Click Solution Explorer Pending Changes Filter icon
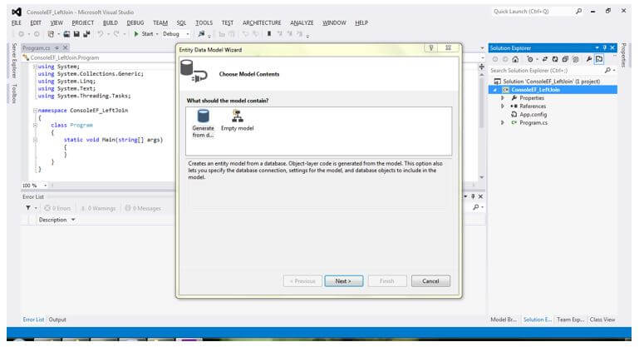 tap(530, 59)
